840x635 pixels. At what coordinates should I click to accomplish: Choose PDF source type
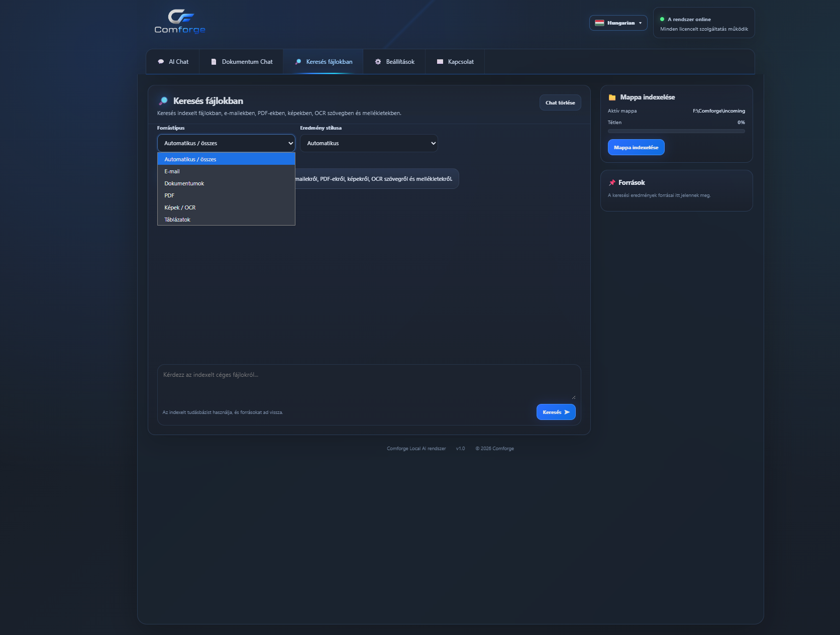pos(226,195)
